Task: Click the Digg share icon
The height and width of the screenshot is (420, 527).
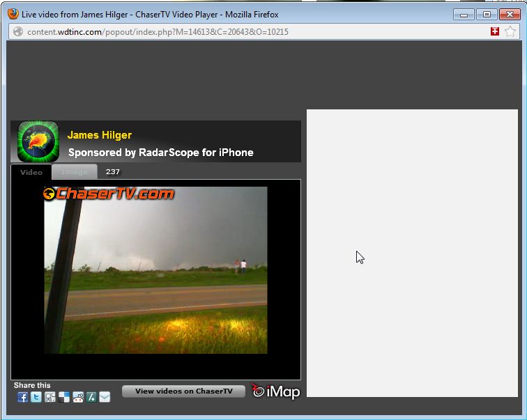Action: pyautogui.click(x=49, y=397)
